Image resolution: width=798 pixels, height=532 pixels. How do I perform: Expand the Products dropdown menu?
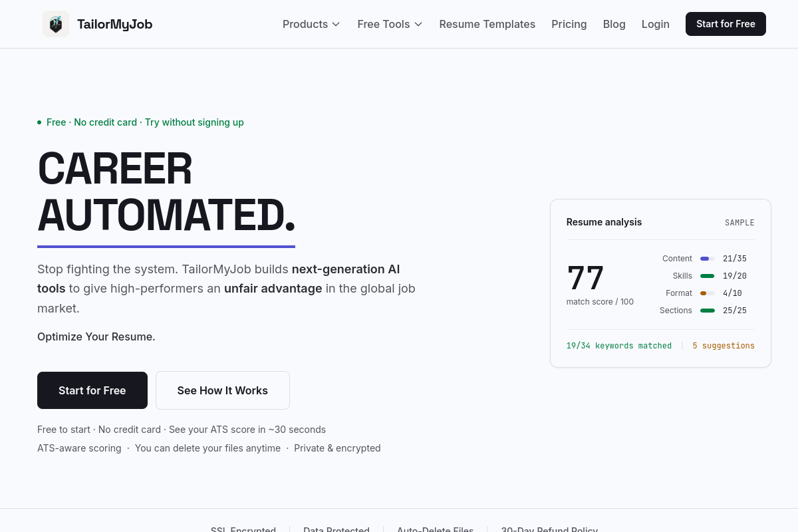311,24
